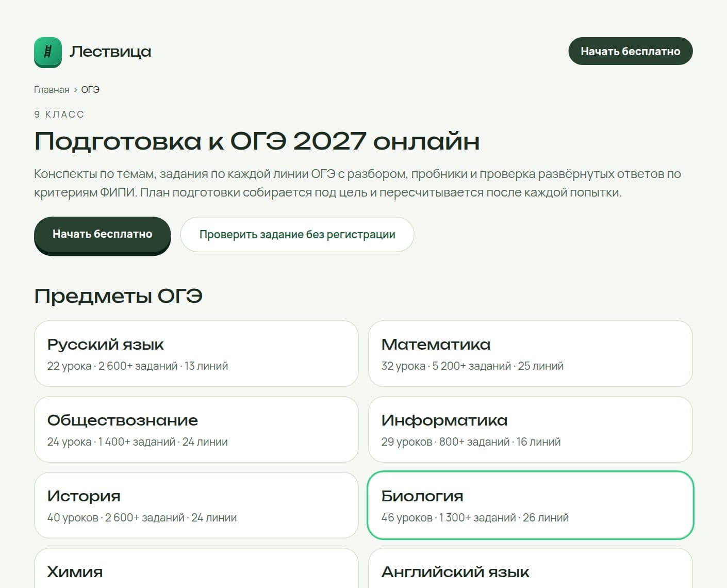Click text 32 урока · 5 200+ заданий · 25 линий
The image size is (727, 588).
pos(472,366)
